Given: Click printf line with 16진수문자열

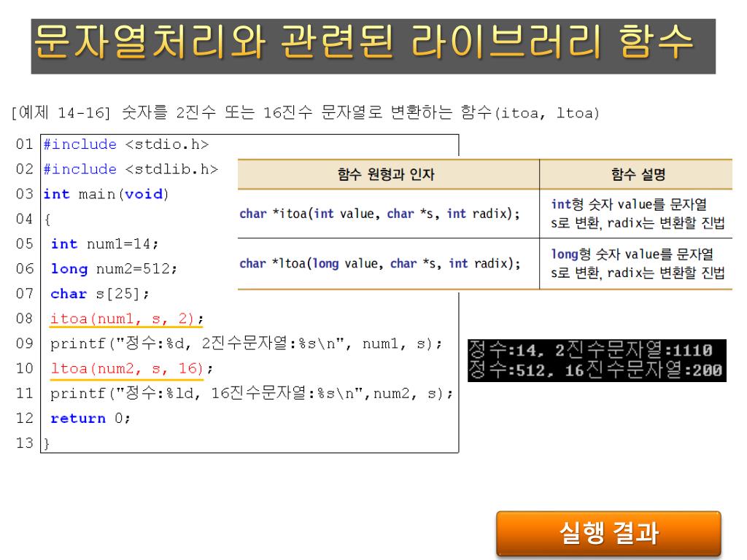Looking at the screenshot, I should (252, 393).
